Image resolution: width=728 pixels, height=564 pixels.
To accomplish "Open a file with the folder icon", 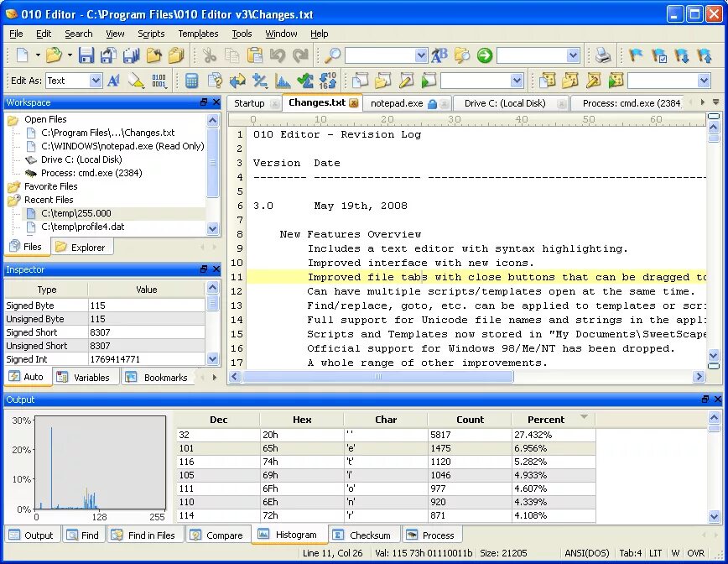I will pyautogui.click(x=54, y=55).
